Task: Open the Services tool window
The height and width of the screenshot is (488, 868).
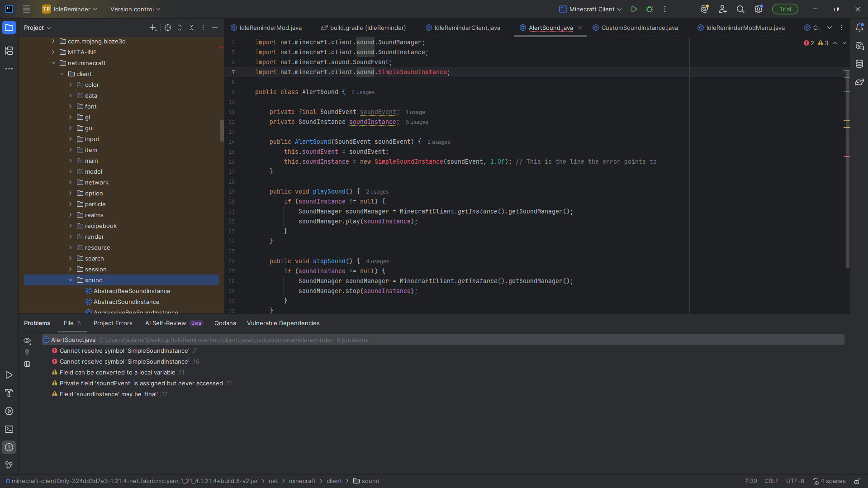Action: click(x=9, y=411)
